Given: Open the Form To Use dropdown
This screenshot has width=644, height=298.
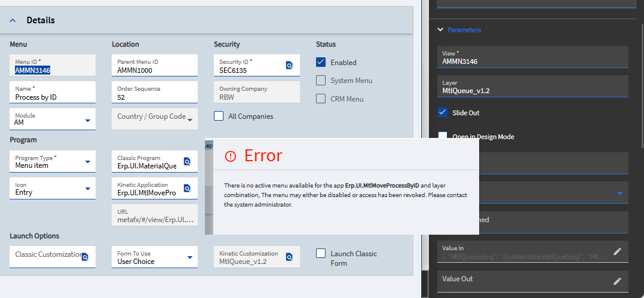Looking at the screenshot, I should click(190, 257).
